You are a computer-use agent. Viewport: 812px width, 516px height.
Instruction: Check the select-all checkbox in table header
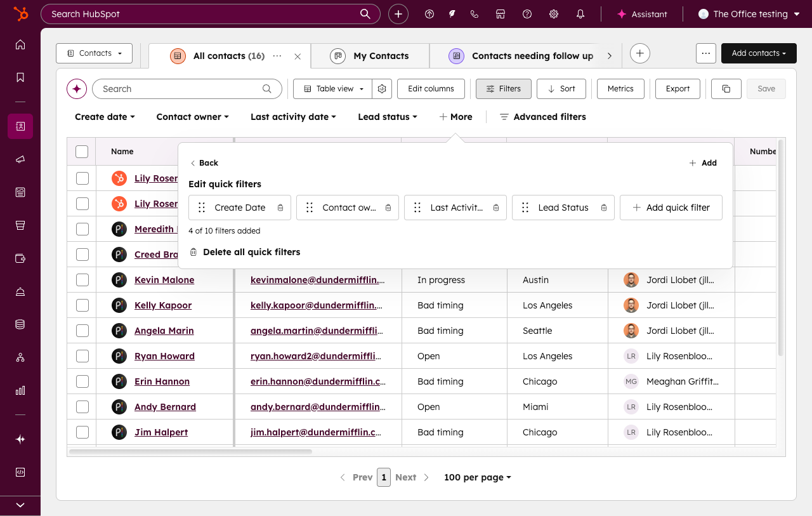(82, 151)
